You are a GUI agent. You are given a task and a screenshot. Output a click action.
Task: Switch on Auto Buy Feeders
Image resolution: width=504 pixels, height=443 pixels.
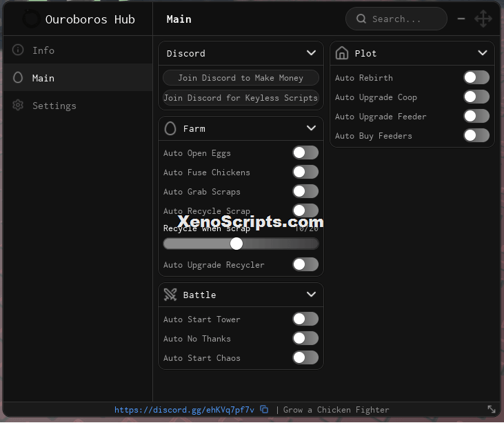476,135
